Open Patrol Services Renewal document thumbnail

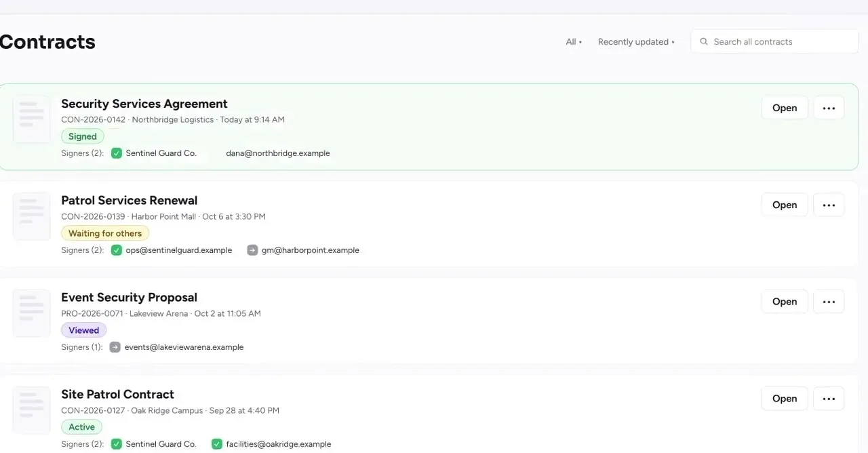click(31, 216)
